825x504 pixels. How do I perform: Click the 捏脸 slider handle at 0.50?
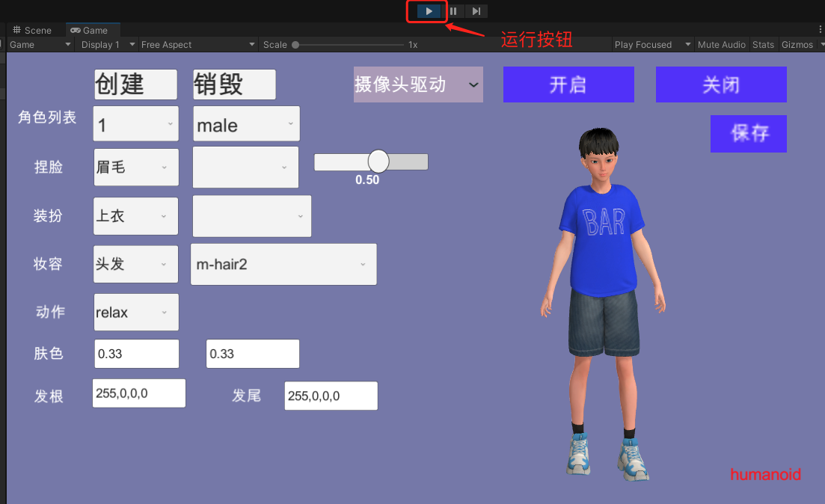(378, 161)
